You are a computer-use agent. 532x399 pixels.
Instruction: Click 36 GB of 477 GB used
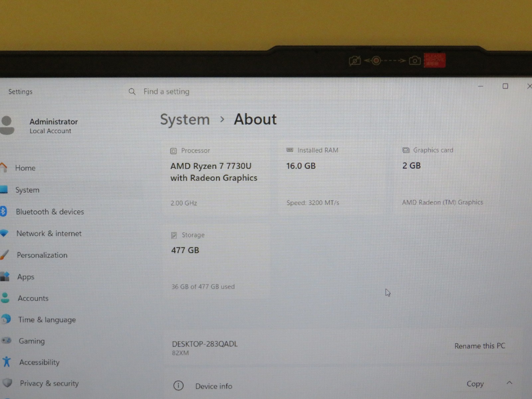pyautogui.click(x=203, y=287)
